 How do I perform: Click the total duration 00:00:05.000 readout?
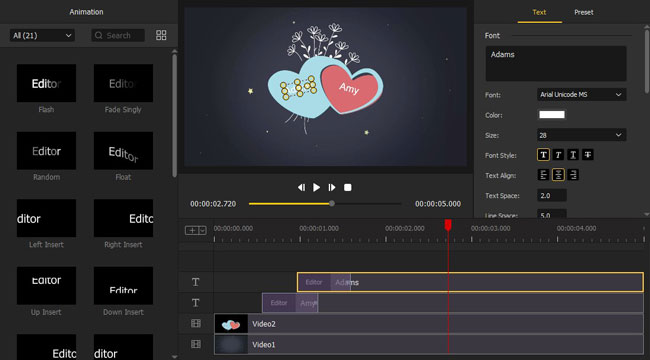438,204
